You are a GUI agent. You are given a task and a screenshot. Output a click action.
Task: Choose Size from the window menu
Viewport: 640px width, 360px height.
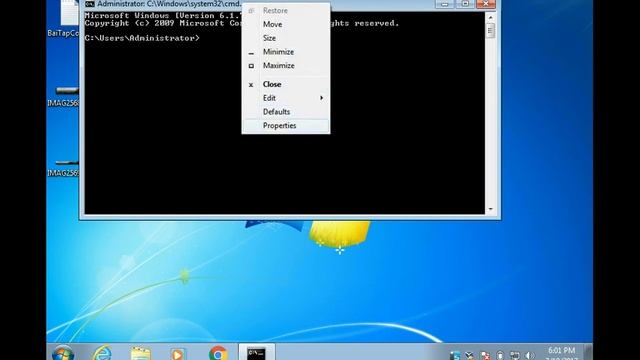pos(286,38)
